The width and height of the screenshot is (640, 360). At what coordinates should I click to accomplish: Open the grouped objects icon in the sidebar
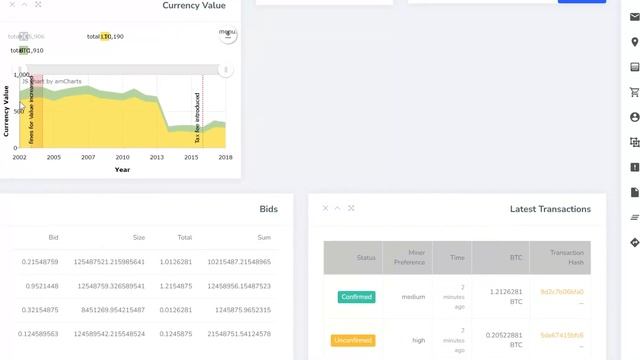(x=635, y=142)
